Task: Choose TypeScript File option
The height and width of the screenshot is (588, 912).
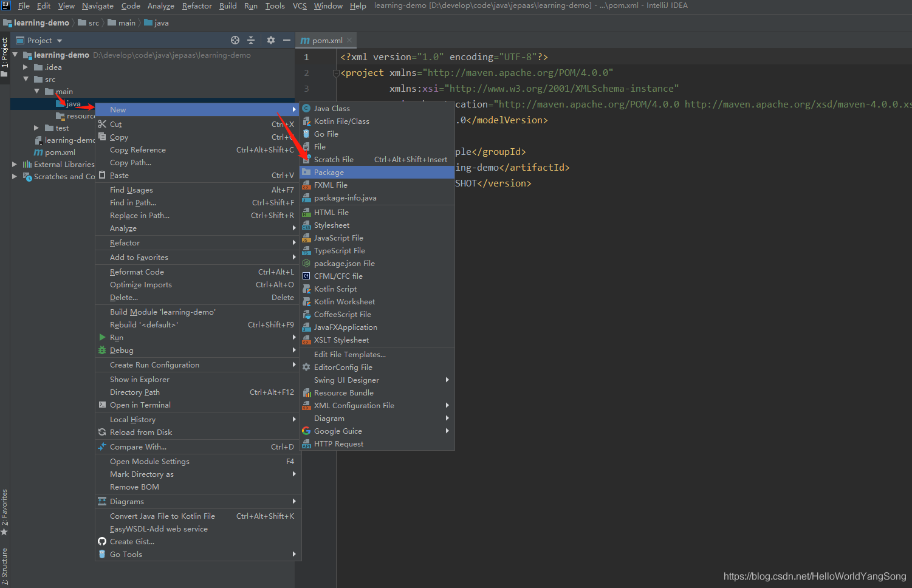Action: click(x=377, y=250)
